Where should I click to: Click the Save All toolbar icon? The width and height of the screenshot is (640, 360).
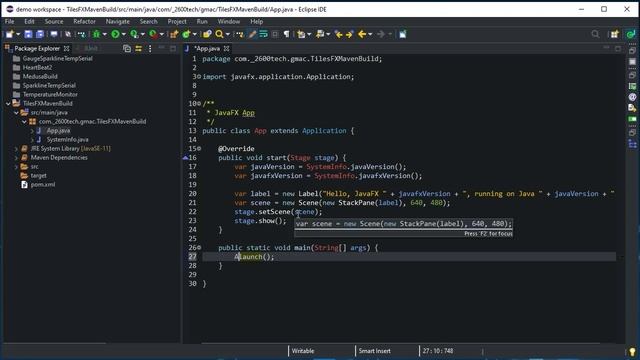pos(40,34)
